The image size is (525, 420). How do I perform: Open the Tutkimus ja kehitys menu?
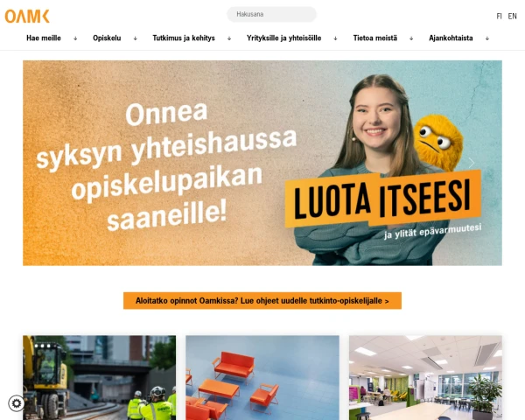184,38
